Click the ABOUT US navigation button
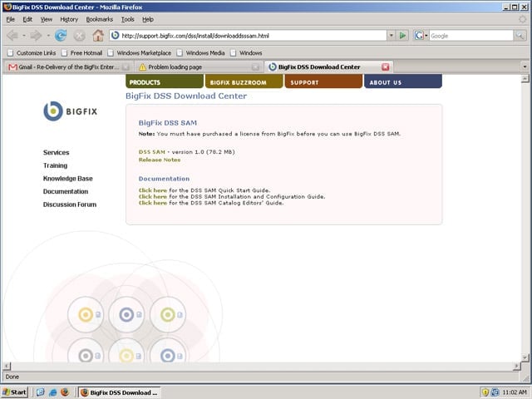This screenshot has width=532, height=399. pyautogui.click(x=402, y=81)
